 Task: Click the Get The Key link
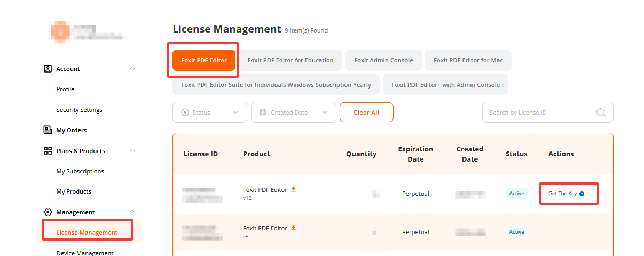[x=563, y=194]
